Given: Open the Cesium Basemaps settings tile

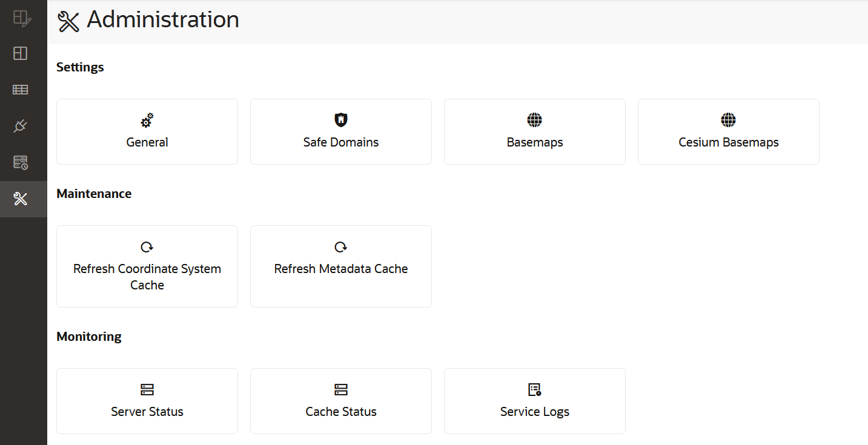Looking at the screenshot, I should point(728,132).
